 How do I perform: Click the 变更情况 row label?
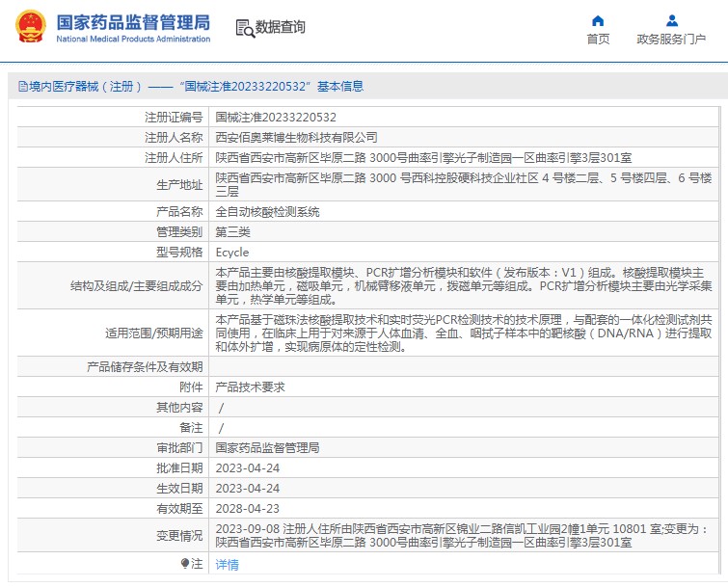pos(179,535)
